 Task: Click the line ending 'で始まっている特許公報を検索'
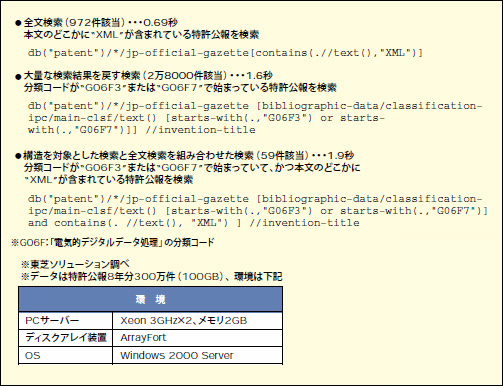[180, 88]
